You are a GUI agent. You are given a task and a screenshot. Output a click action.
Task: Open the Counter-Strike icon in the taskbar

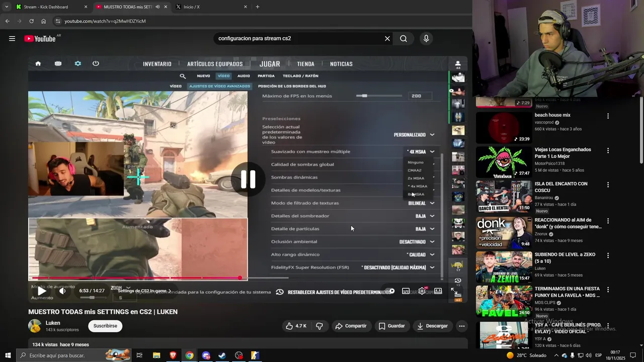coord(255,355)
